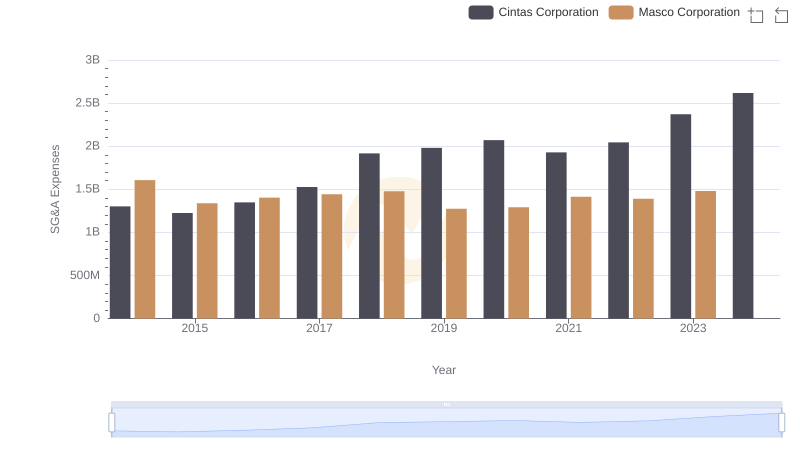Click the data zoom preview area
The width and height of the screenshot is (800, 461).
coord(446,423)
